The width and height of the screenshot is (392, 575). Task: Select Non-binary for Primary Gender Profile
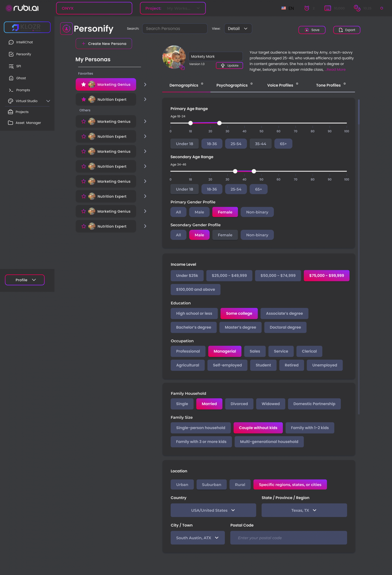click(x=257, y=212)
